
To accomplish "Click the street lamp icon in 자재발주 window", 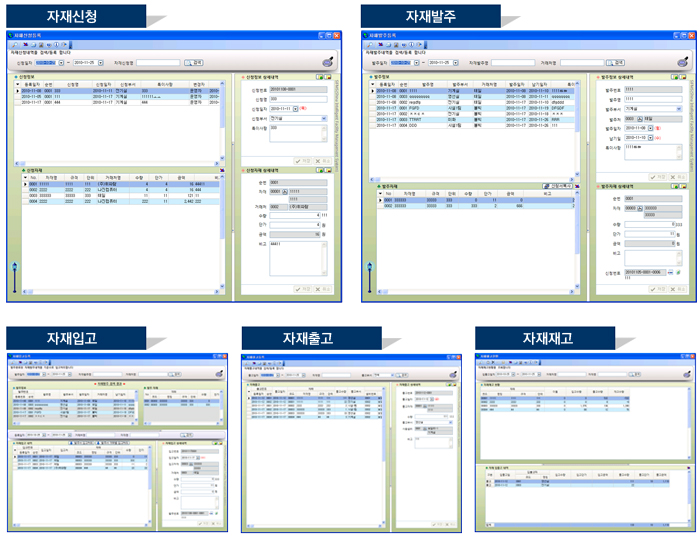I will pyautogui.click(x=367, y=277).
